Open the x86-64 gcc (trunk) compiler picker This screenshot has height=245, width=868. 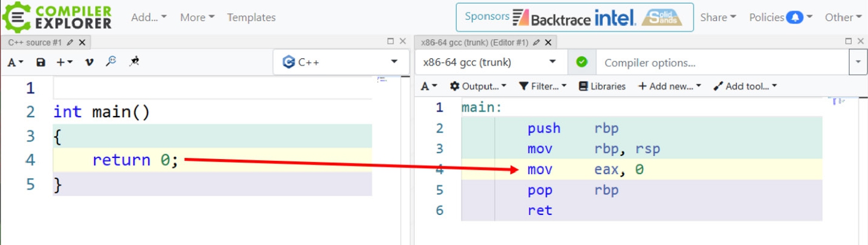[490, 62]
